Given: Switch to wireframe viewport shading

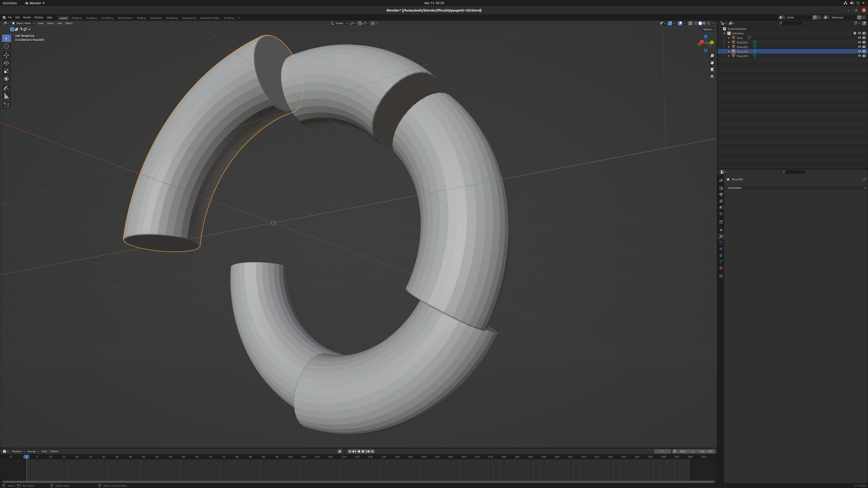Looking at the screenshot, I should tap(696, 23).
